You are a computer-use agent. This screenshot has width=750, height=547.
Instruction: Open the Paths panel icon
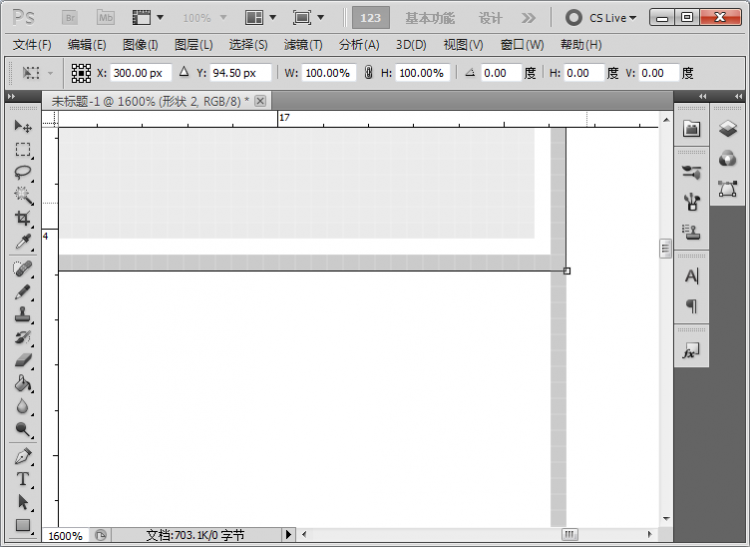pos(728,189)
